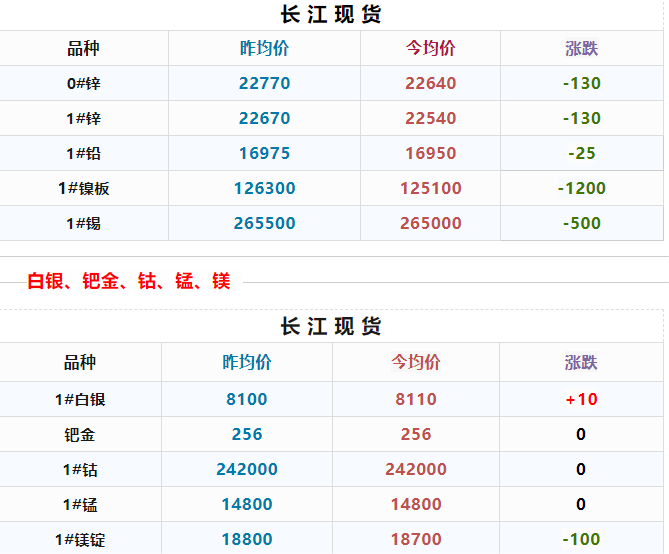Screen dimensions: 669x554
Task: Click yesterday's price 22770 for 0#锌
Action: (264, 84)
